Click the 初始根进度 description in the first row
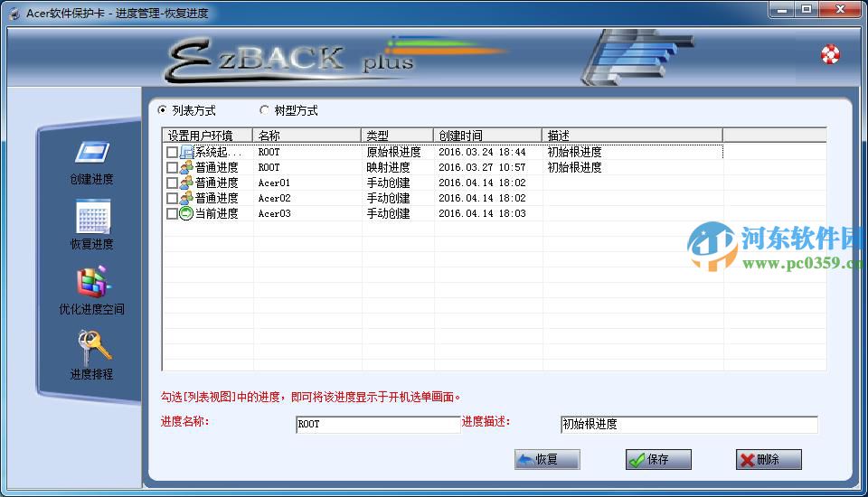868x497 pixels. click(575, 152)
